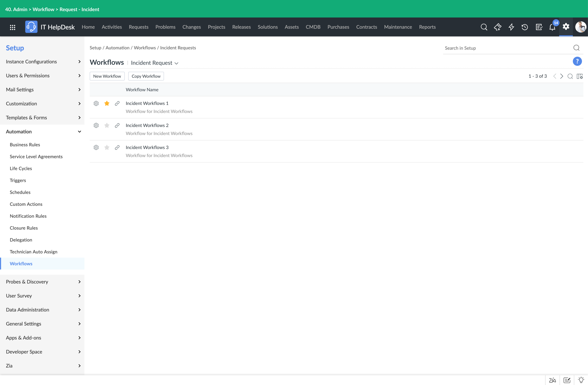Expand Mail Settings section
The image size is (588, 385).
click(42, 90)
